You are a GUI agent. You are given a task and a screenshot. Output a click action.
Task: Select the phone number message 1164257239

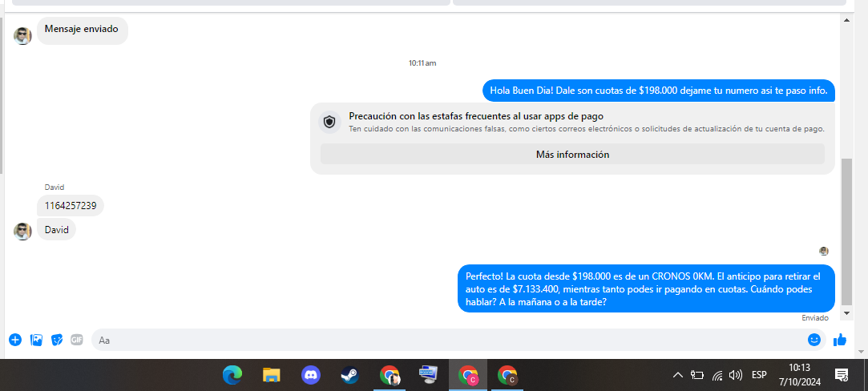(x=71, y=206)
